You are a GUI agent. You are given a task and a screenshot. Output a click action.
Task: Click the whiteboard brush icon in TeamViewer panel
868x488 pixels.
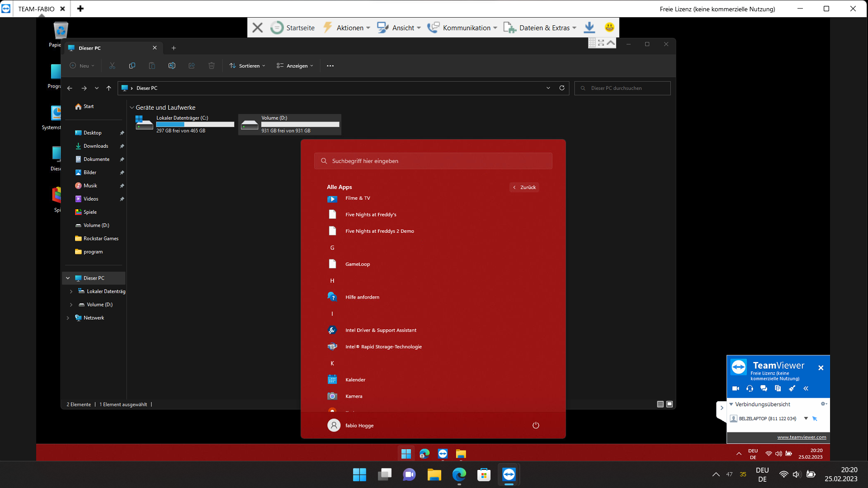[792, 389]
